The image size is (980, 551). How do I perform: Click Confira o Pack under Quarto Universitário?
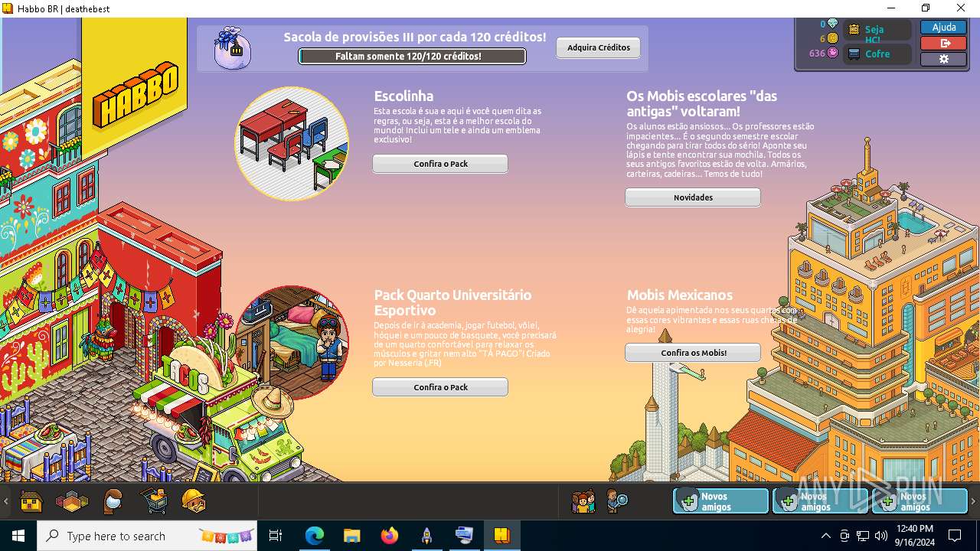pos(440,387)
